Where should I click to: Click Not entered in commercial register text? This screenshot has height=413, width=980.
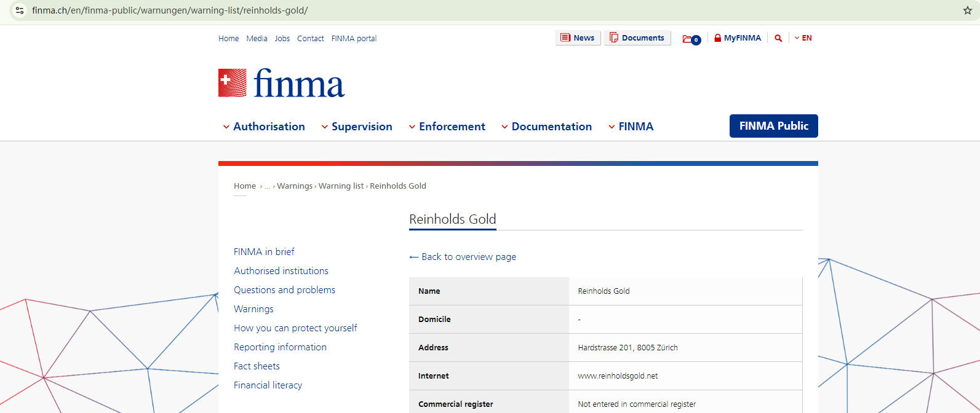[x=637, y=404]
